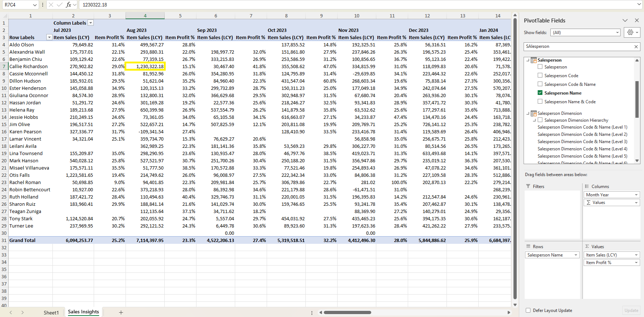Screen dimensions: 644x317
Task: Enable Defer Layout Update checkbox
Action: click(x=528, y=310)
